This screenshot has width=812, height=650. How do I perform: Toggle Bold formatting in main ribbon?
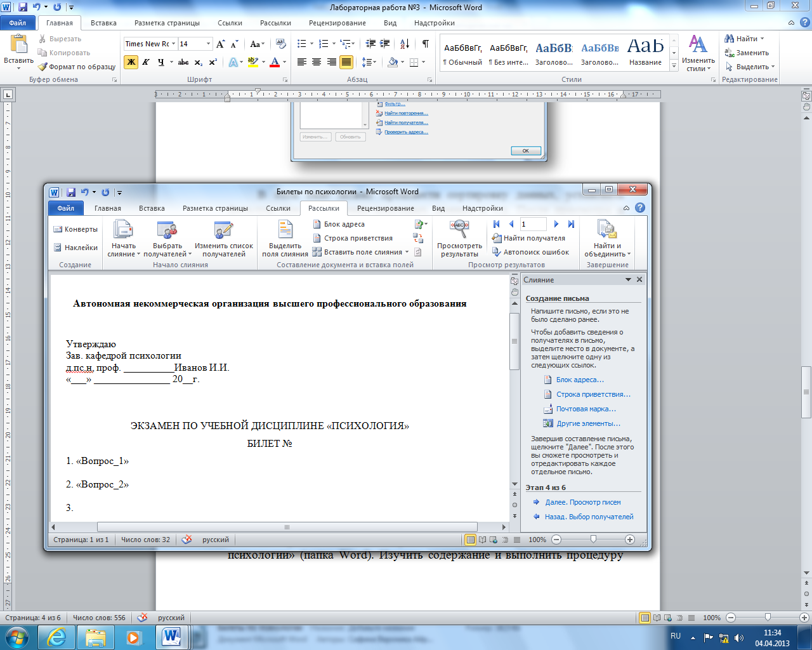[131, 62]
